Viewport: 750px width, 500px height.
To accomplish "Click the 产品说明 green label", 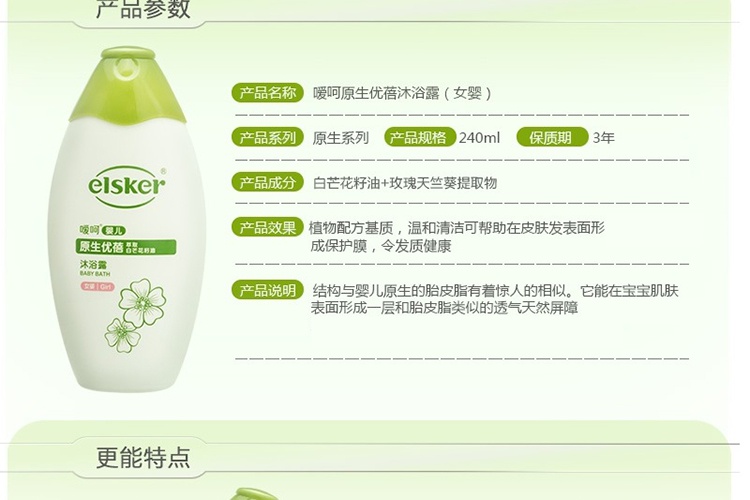I will tap(268, 290).
